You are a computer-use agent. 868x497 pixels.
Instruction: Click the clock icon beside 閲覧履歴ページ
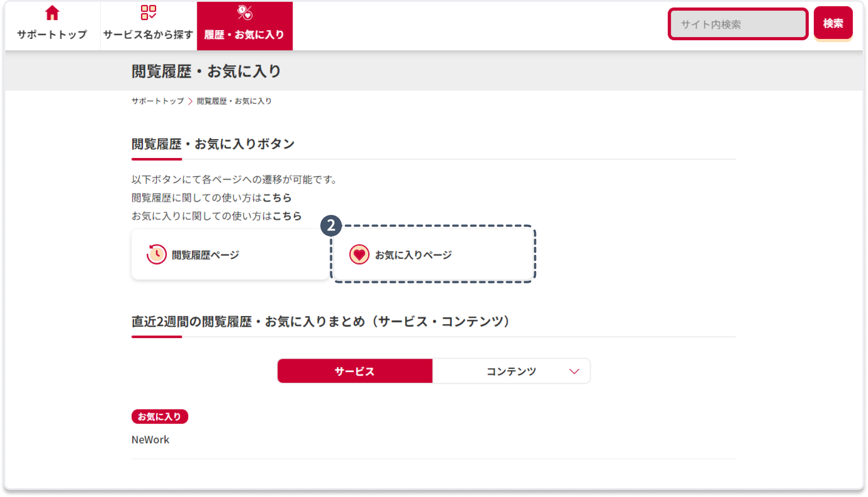(x=157, y=254)
